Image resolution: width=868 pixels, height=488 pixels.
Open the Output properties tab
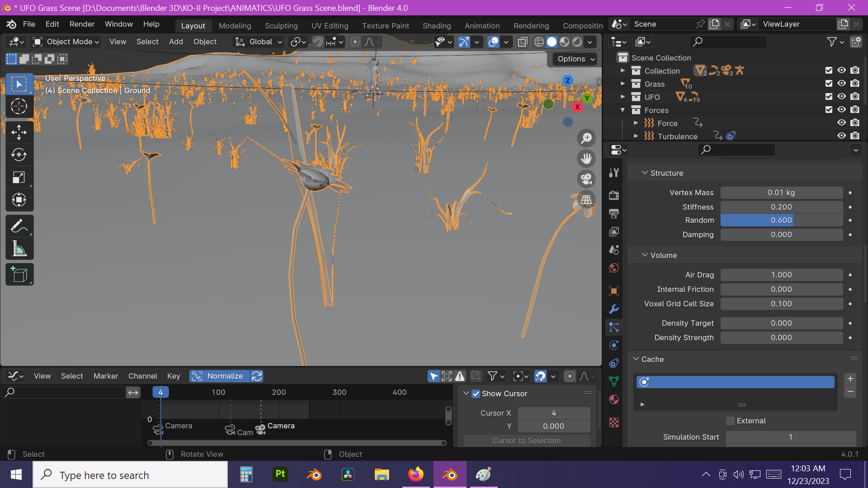pyautogui.click(x=614, y=213)
